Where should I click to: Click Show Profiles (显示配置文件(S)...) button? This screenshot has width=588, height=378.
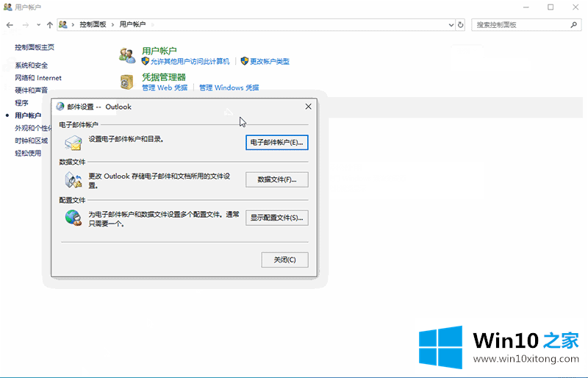277,218
